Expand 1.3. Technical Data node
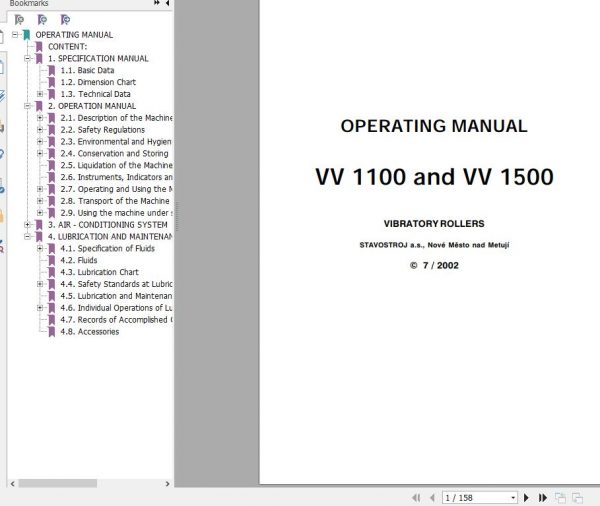 40,94
